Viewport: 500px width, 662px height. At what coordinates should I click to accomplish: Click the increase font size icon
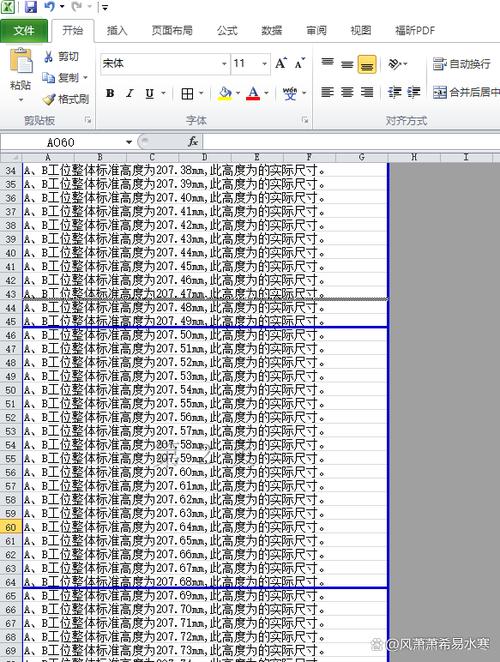coord(281,63)
